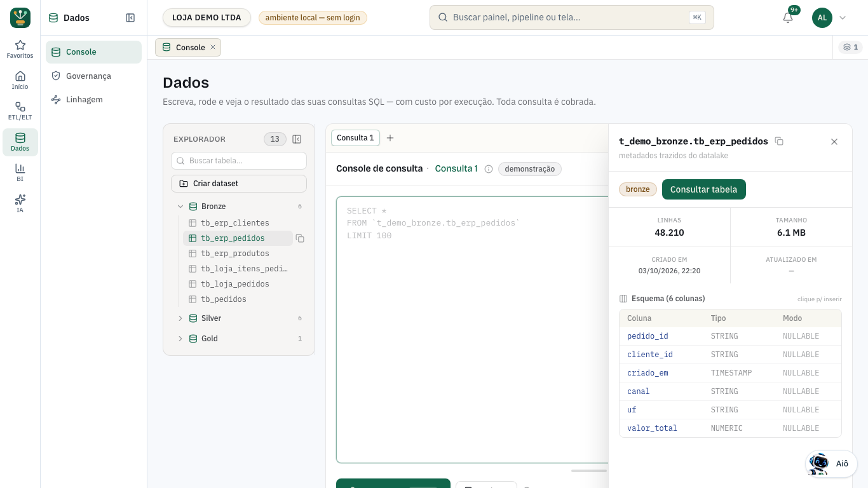Click copy icon beside tb_erp_pedidos in explorer
Screen dimensions: 868x488
(300, 238)
